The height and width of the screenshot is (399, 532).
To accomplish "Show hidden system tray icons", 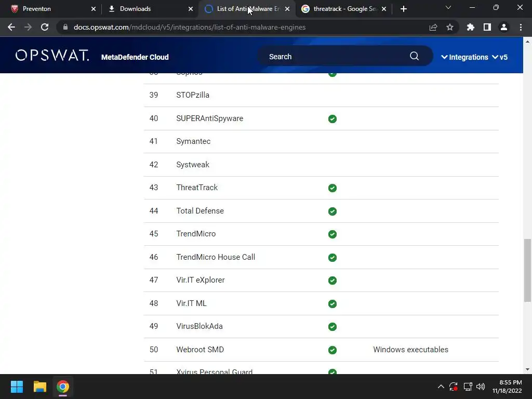I will 441,387.
